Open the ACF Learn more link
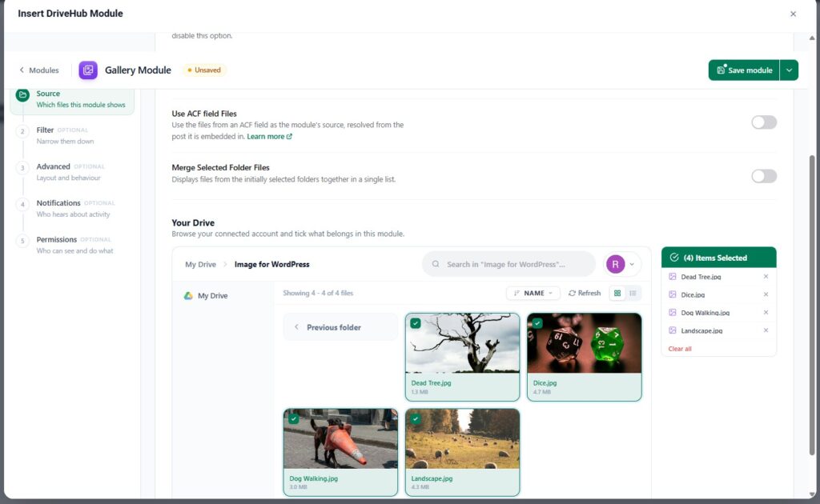Viewport: 820px width, 504px height. point(269,136)
